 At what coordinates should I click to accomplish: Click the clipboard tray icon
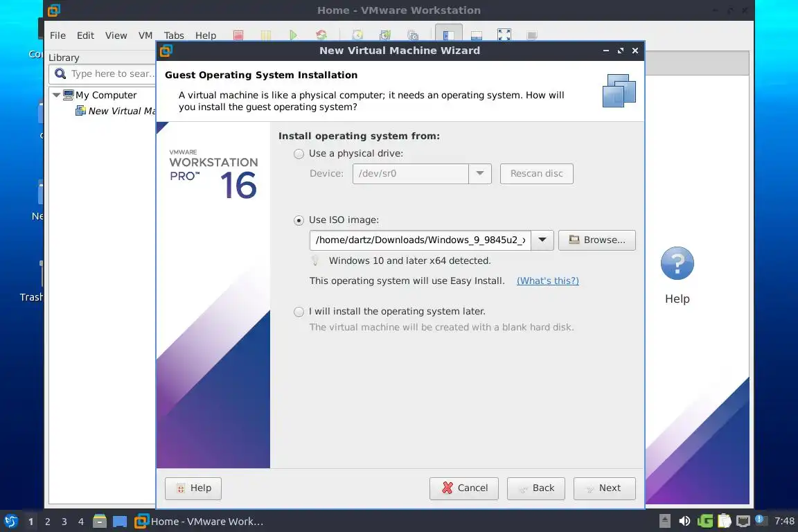(x=724, y=521)
